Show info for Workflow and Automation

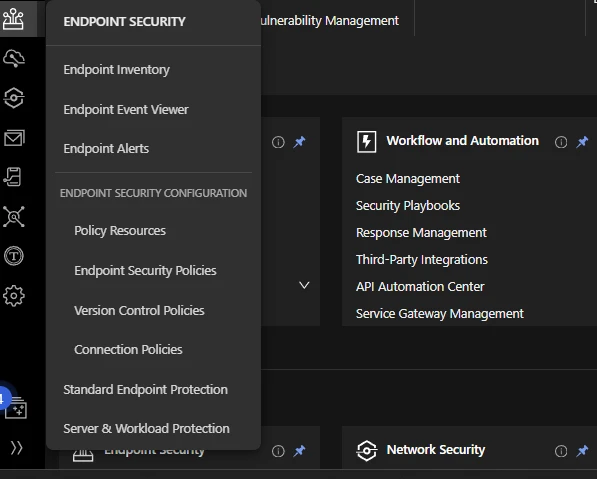(561, 142)
